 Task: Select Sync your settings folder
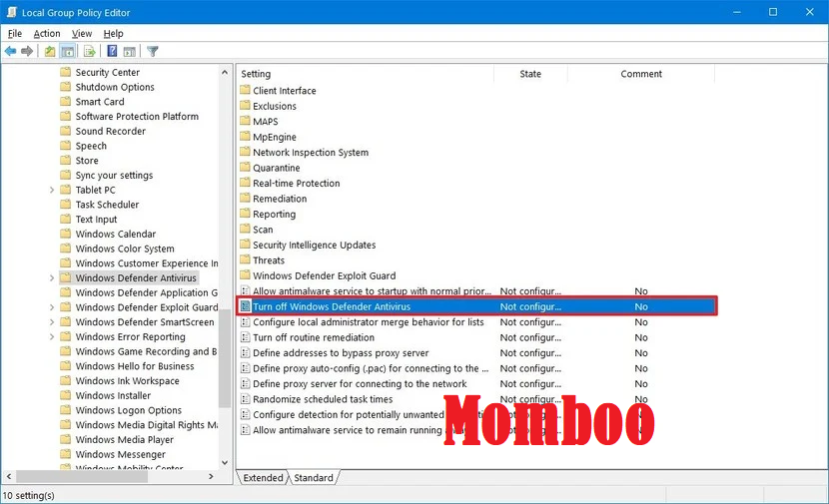coord(114,176)
